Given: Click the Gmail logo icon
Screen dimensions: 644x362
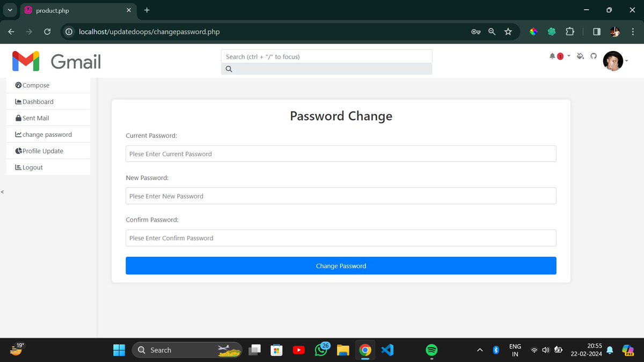Looking at the screenshot, I should (x=26, y=61).
